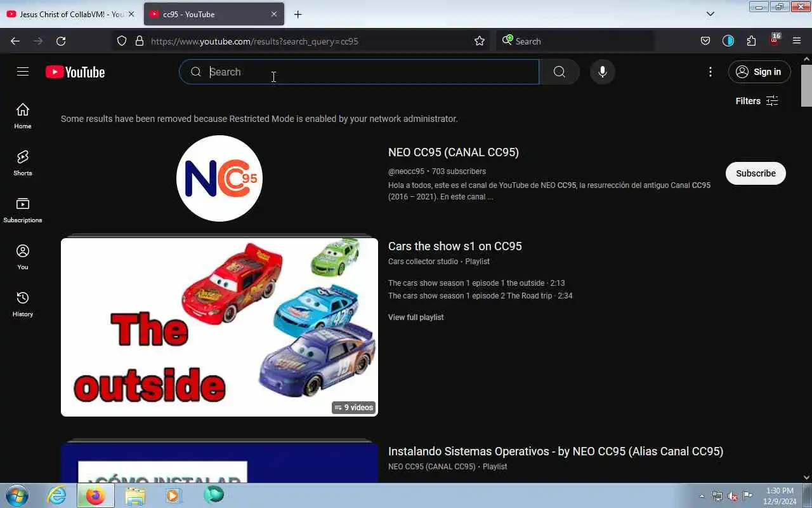Click the browser Search box
Viewport: 812px width, 508px height.
[575, 41]
